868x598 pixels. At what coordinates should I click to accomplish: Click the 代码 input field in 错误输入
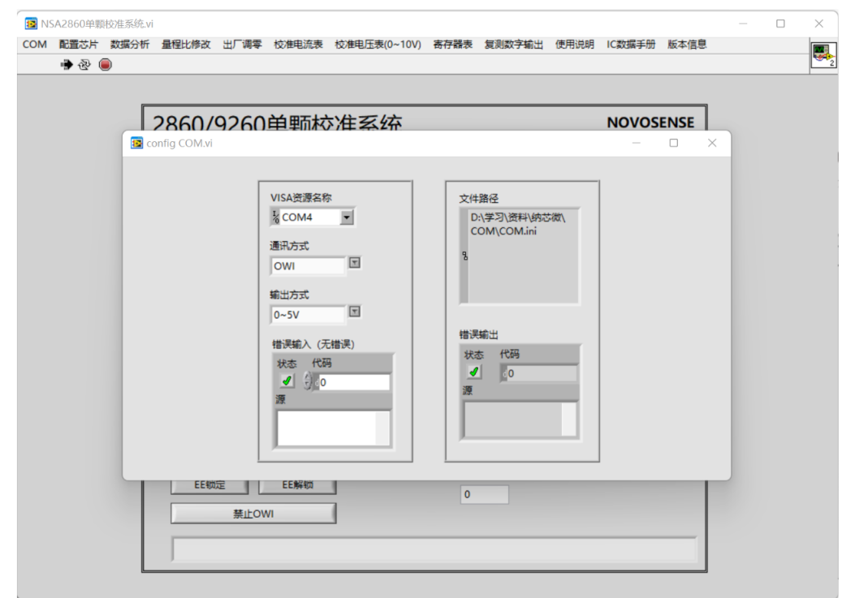pos(353,382)
